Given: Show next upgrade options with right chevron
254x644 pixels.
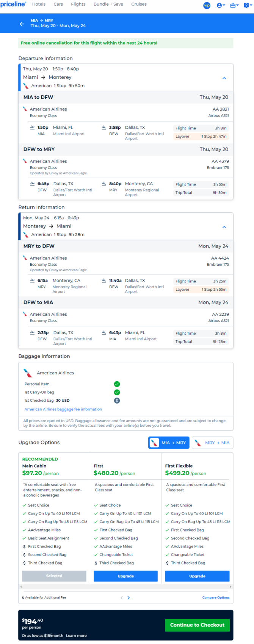Looking at the screenshot, I should click(129, 598).
